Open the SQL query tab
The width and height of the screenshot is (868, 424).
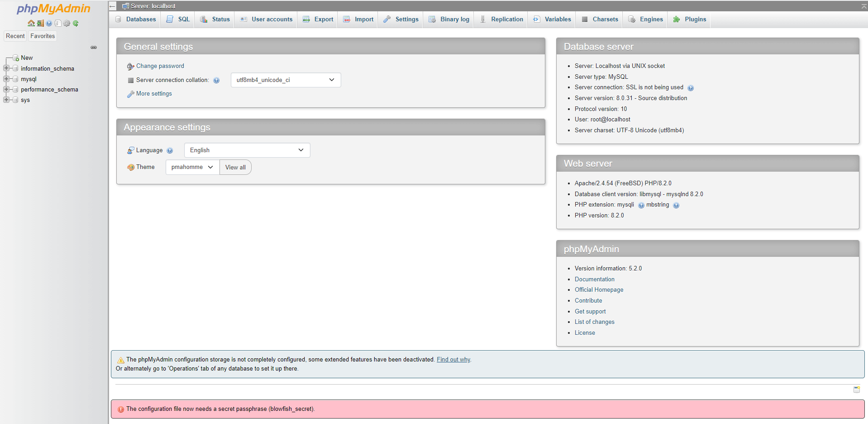[177, 19]
